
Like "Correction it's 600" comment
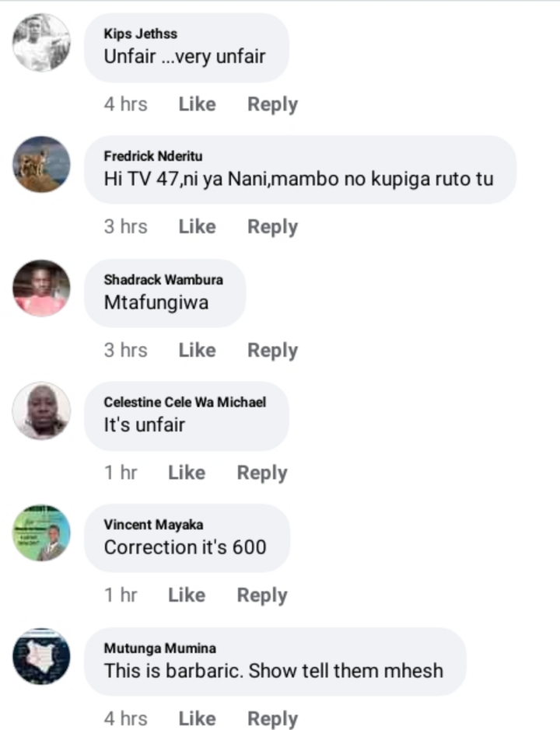[x=187, y=595]
